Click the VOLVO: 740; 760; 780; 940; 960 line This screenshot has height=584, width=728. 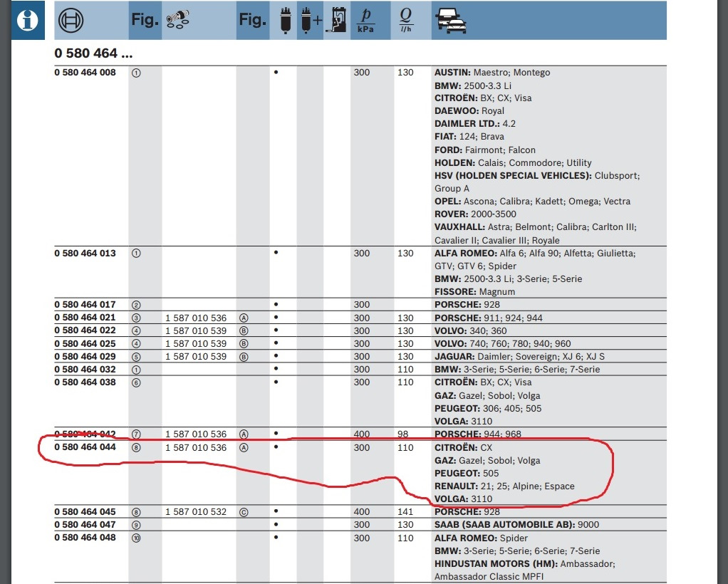(503, 344)
